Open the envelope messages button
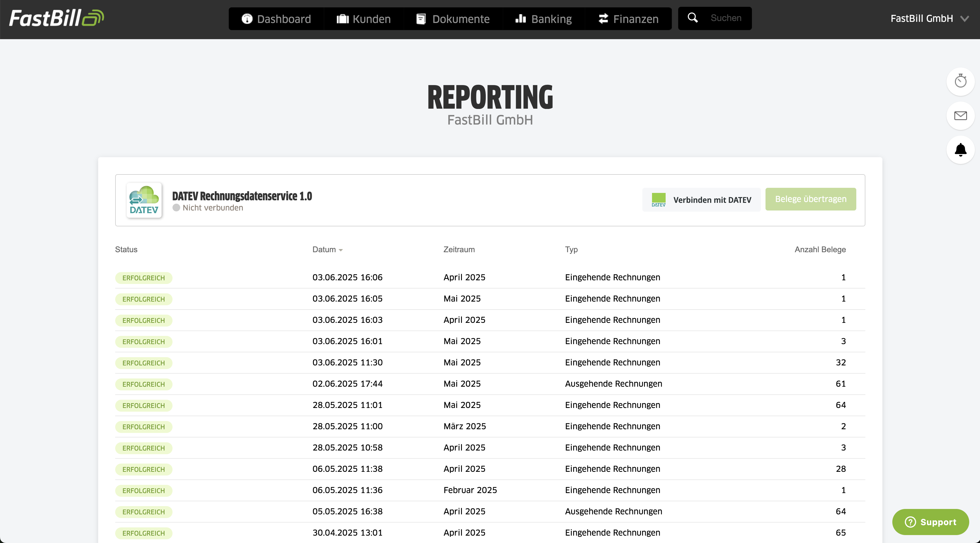Image resolution: width=980 pixels, height=543 pixels. tap(960, 116)
